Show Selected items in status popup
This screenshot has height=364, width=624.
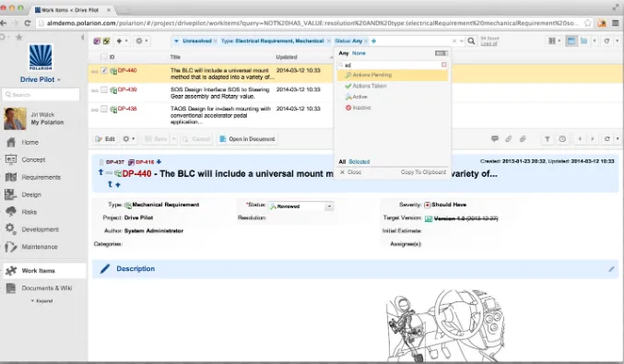(x=359, y=162)
